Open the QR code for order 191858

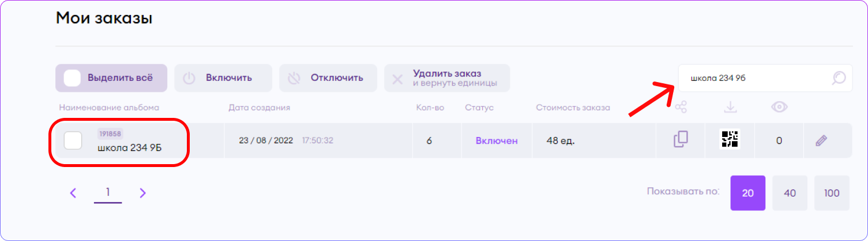[730, 139]
